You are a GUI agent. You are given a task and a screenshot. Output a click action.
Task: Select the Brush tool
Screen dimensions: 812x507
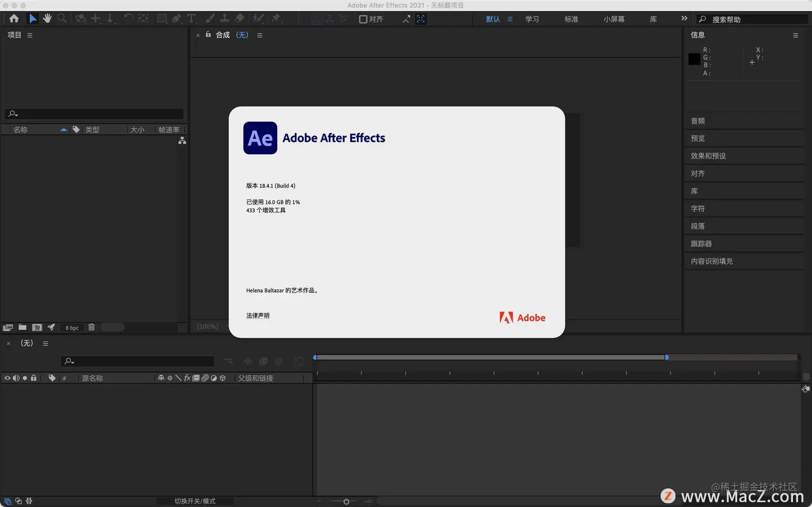210,19
